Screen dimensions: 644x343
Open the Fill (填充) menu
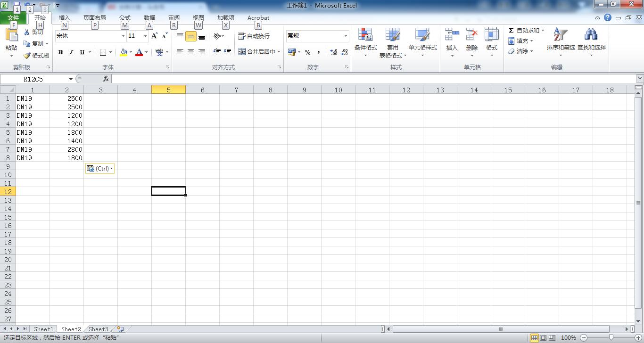tap(520, 41)
